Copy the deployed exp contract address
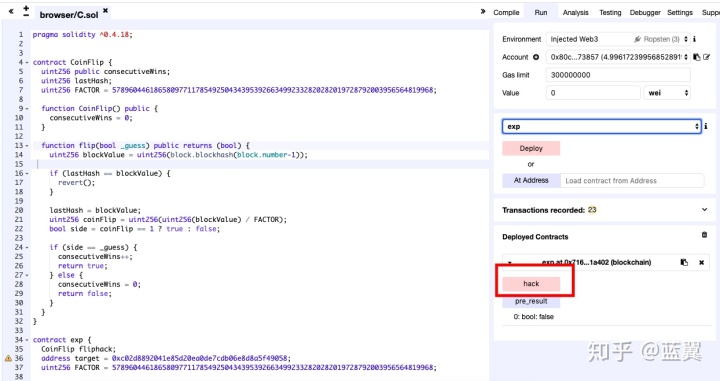This screenshot has width=720, height=381. click(x=684, y=263)
